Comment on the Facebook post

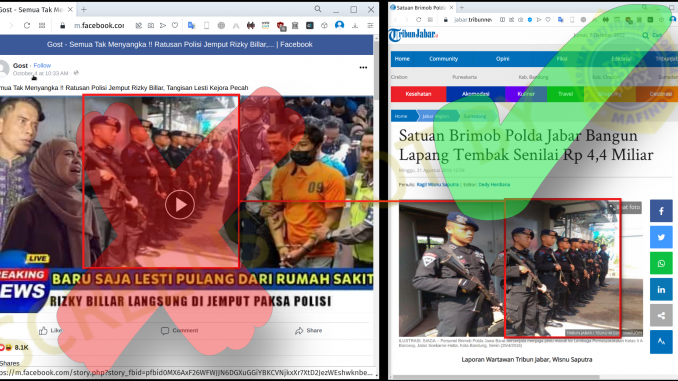pos(179,330)
